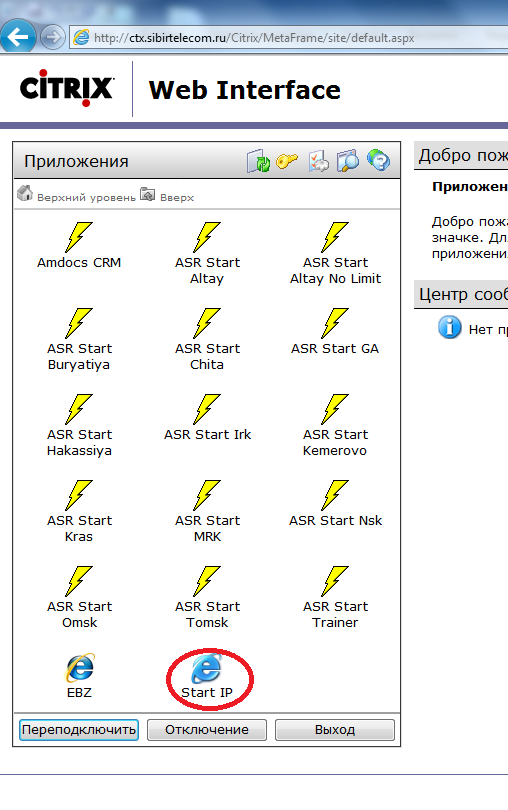The height and width of the screenshot is (810, 508).
Task: Click the Citrix logo
Action: (x=67, y=88)
